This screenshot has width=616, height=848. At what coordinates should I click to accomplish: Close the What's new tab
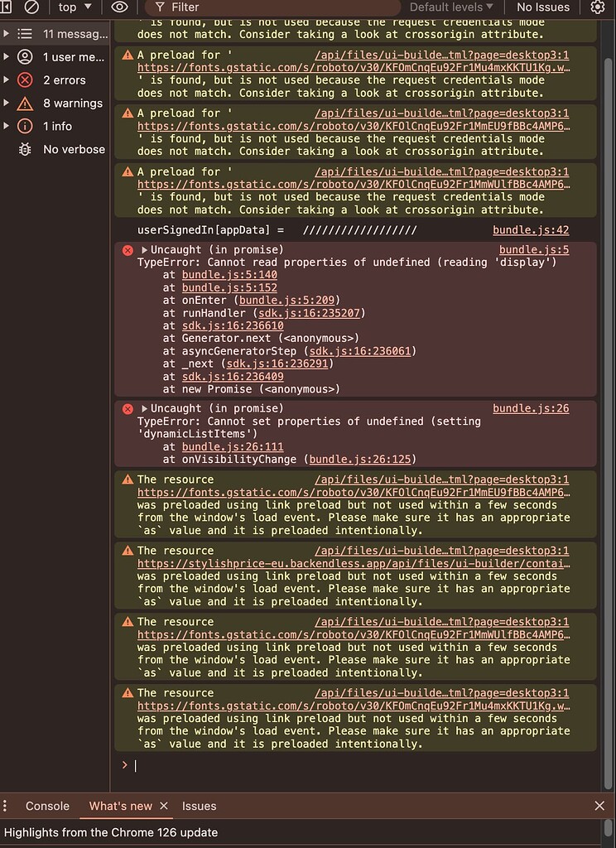[164, 806]
